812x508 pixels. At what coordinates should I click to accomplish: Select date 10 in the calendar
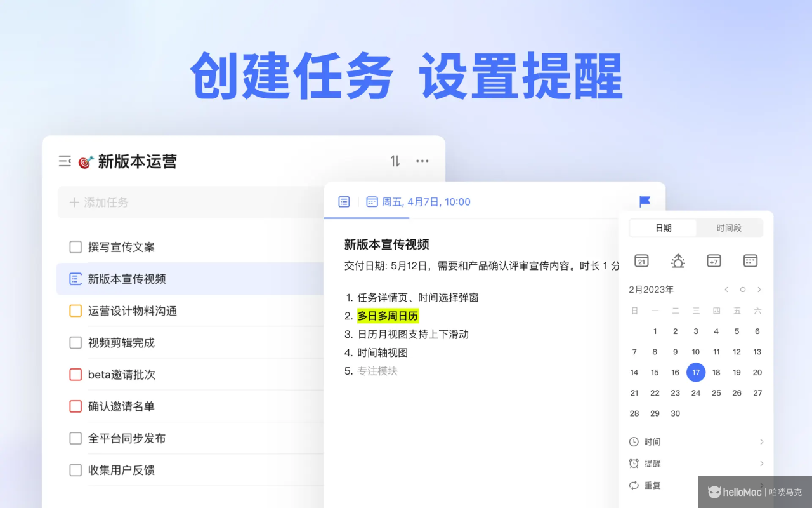pos(696,352)
